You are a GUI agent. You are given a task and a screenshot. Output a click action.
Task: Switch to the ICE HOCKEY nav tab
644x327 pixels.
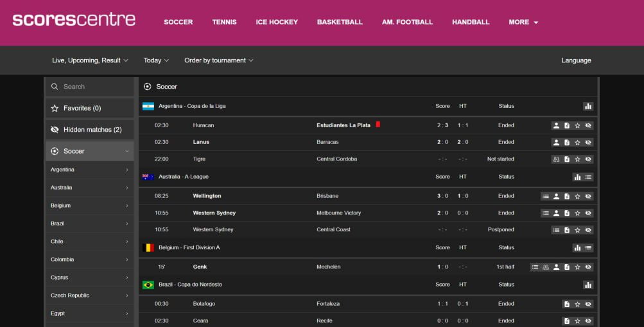(x=277, y=22)
